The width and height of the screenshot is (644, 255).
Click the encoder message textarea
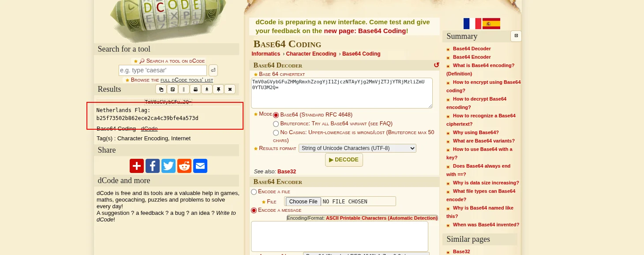click(340, 236)
